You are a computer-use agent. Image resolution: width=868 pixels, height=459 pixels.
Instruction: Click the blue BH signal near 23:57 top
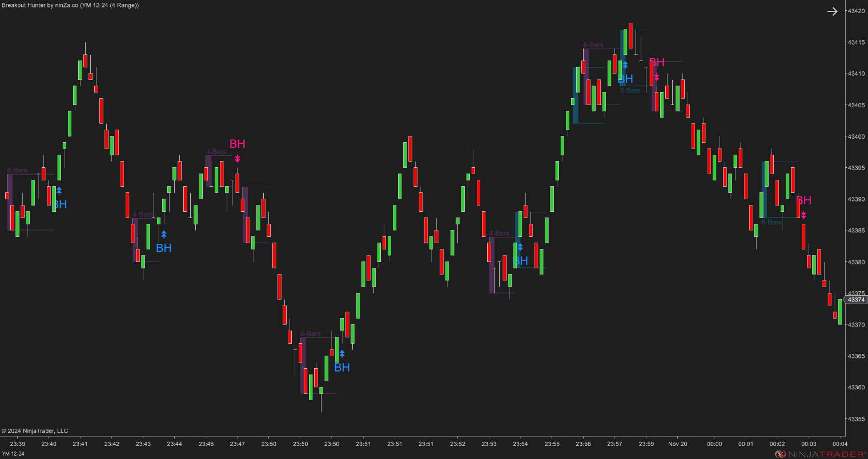pyautogui.click(x=625, y=79)
